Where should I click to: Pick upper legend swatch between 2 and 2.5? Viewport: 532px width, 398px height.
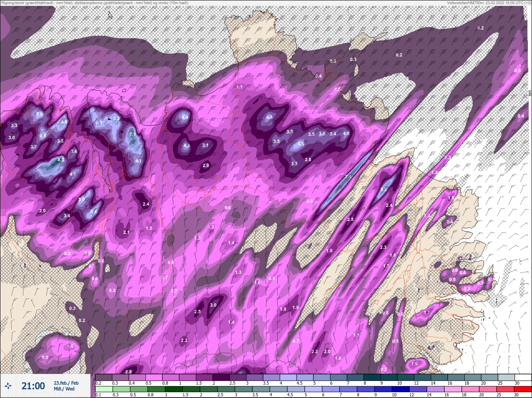(x=222, y=377)
